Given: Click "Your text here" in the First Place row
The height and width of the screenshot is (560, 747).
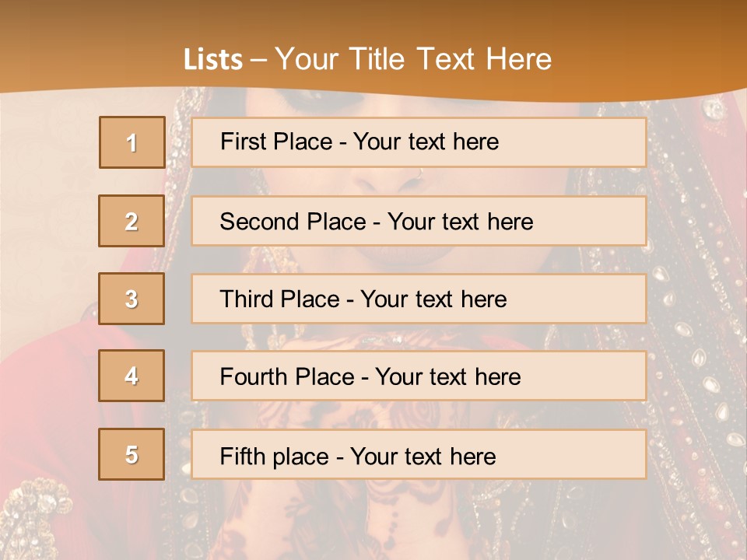Looking at the screenshot, I should (426, 142).
